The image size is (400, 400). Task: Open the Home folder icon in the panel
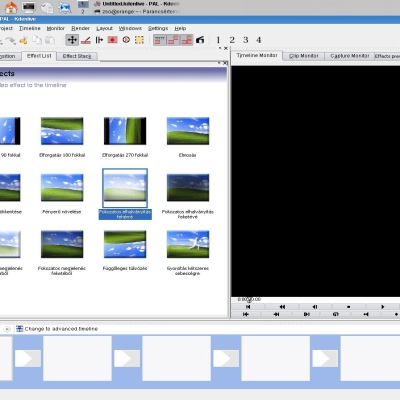pos(11,7)
